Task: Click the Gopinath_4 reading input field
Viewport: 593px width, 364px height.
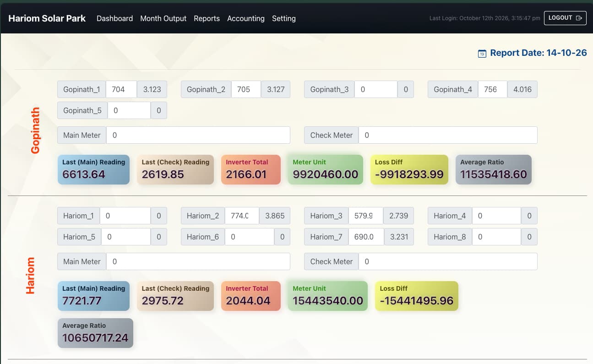Action: (x=493, y=89)
